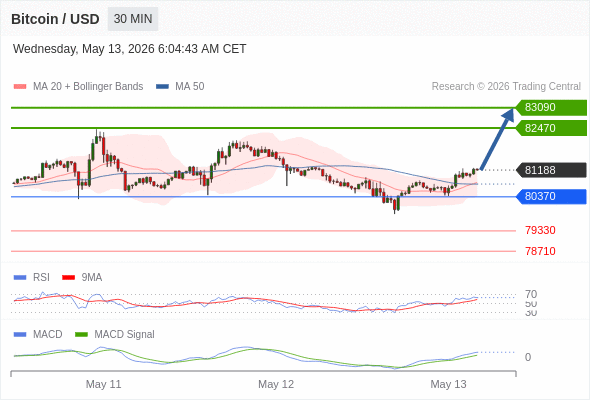Click the 30 MIN timeframe badge

coord(133,19)
